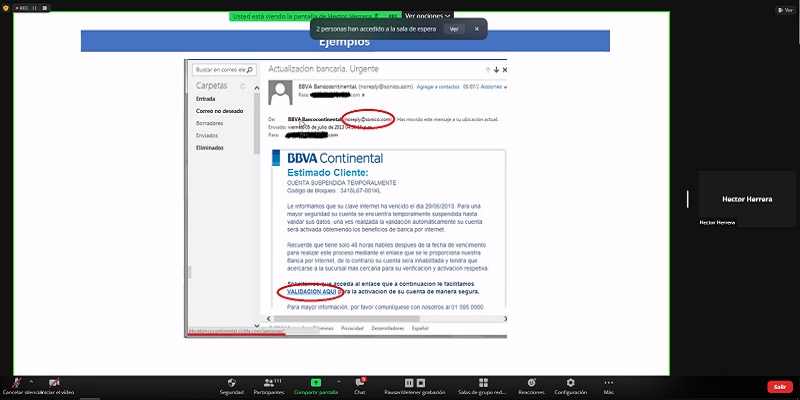Expand share screen options arrow

pyautogui.click(x=339, y=381)
